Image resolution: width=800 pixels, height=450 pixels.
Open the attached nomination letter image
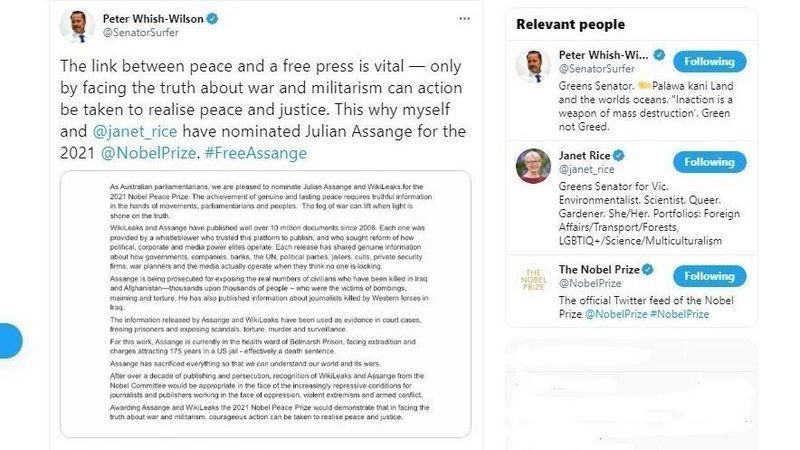(x=265, y=304)
